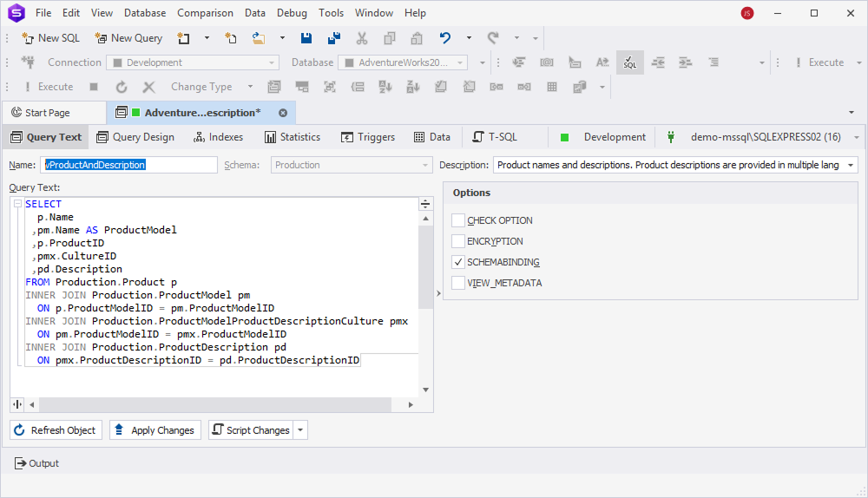Click the SQL syntax check icon
Viewport: 868px width, 498px height.
click(630, 62)
